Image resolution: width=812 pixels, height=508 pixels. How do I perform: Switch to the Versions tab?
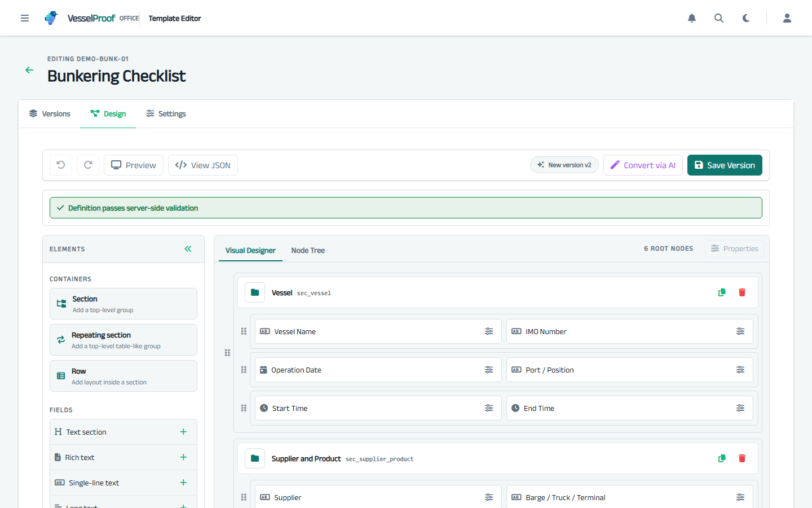50,114
